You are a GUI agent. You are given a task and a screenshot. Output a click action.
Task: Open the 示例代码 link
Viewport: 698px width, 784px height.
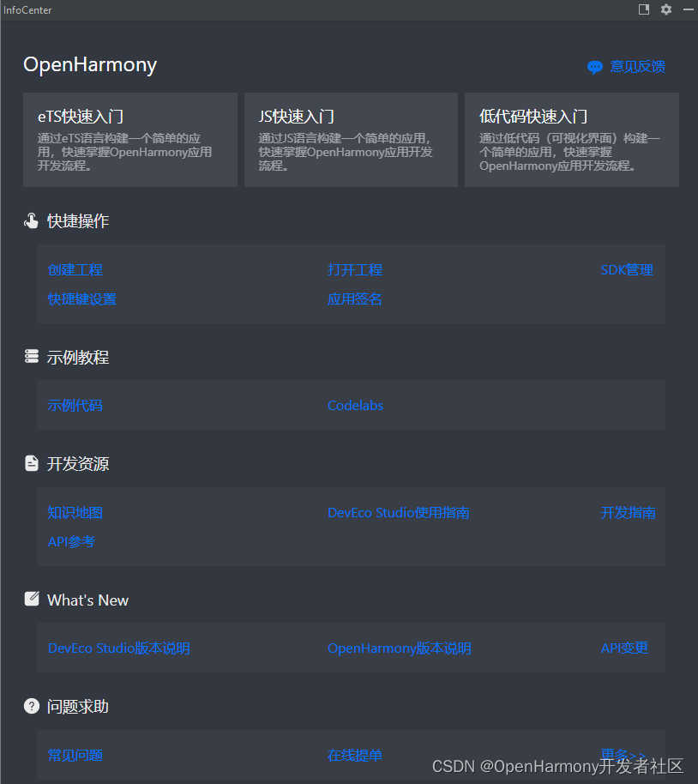[x=75, y=406]
